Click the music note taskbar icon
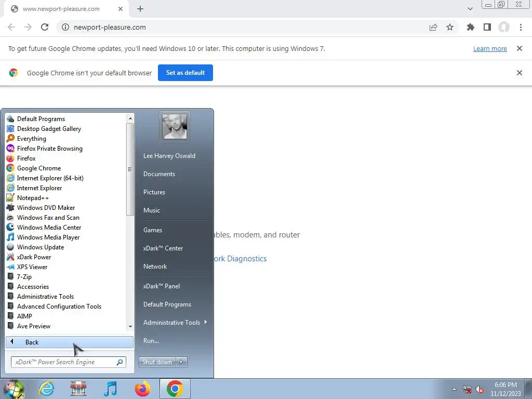The width and height of the screenshot is (532, 399). [110, 389]
